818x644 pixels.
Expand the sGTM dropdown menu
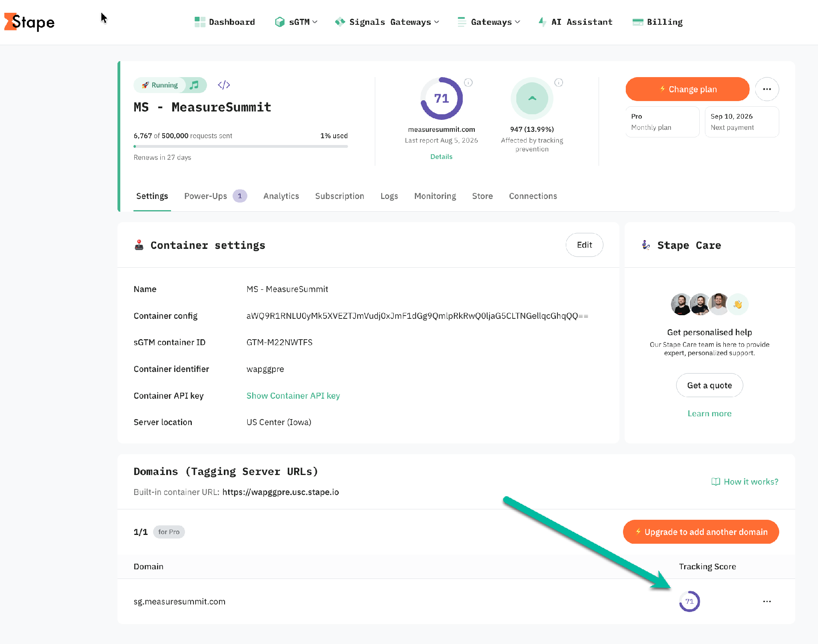(296, 22)
